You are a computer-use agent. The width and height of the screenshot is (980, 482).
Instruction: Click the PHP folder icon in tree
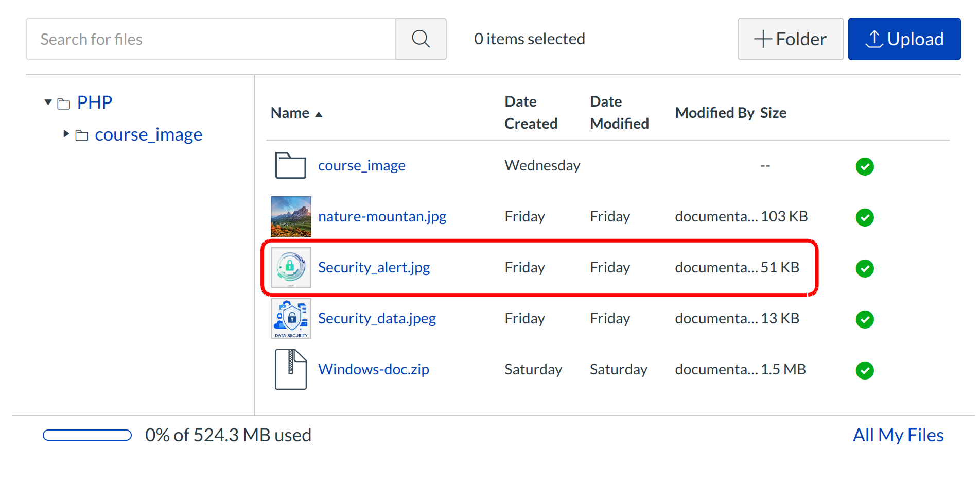point(64,104)
